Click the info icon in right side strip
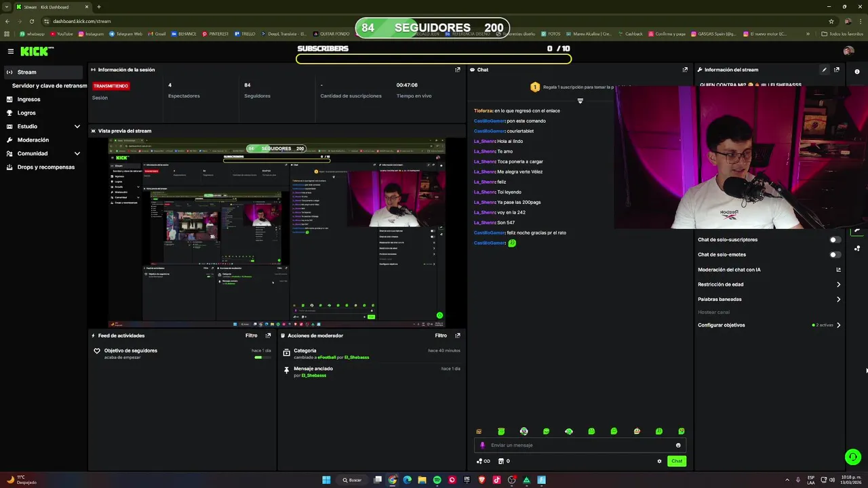The height and width of the screenshot is (488, 868). 857,72
